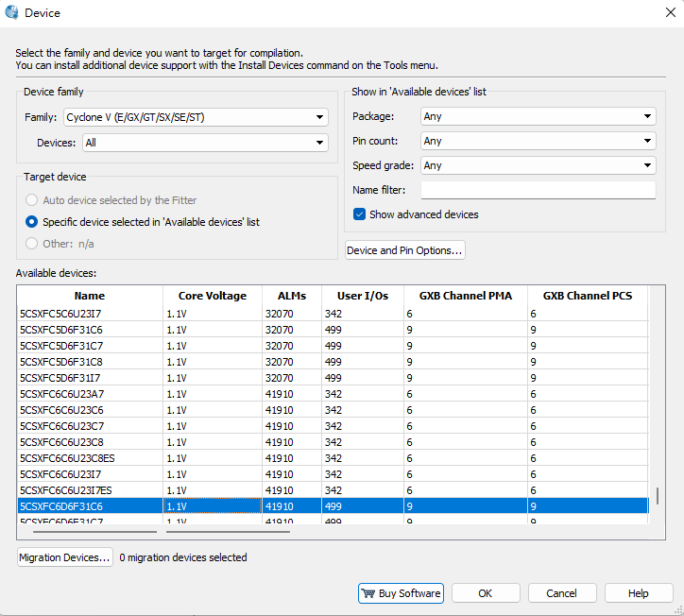Click the Quartus globe icon in title bar
This screenshot has width=684, height=616.
pyautogui.click(x=12, y=12)
